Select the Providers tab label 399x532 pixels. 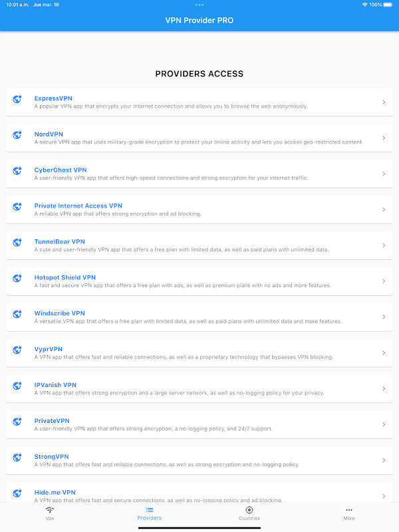(x=150, y=518)
